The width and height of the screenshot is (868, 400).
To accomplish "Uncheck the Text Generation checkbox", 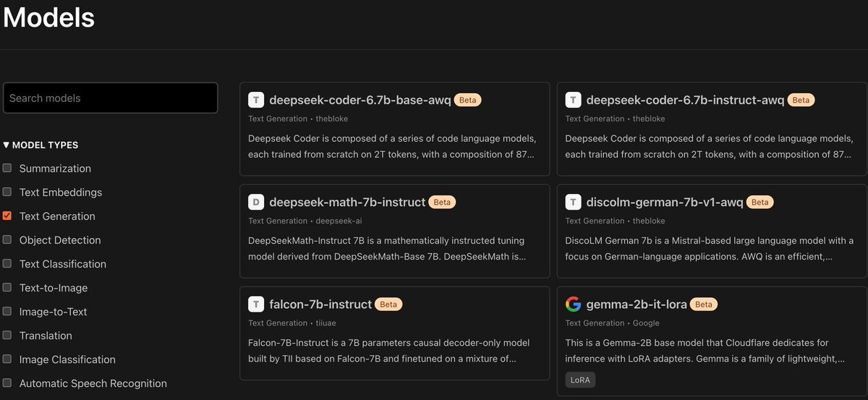I will click(x=7, y=216).
